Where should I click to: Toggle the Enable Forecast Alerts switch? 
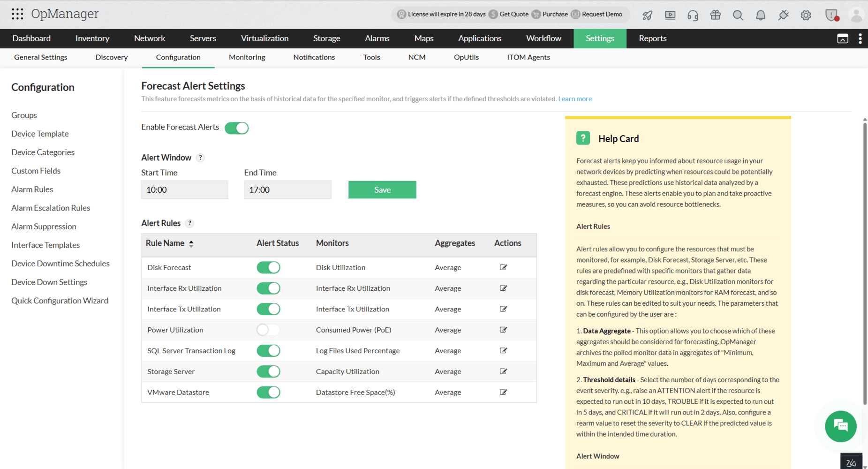tap(236, 128)
